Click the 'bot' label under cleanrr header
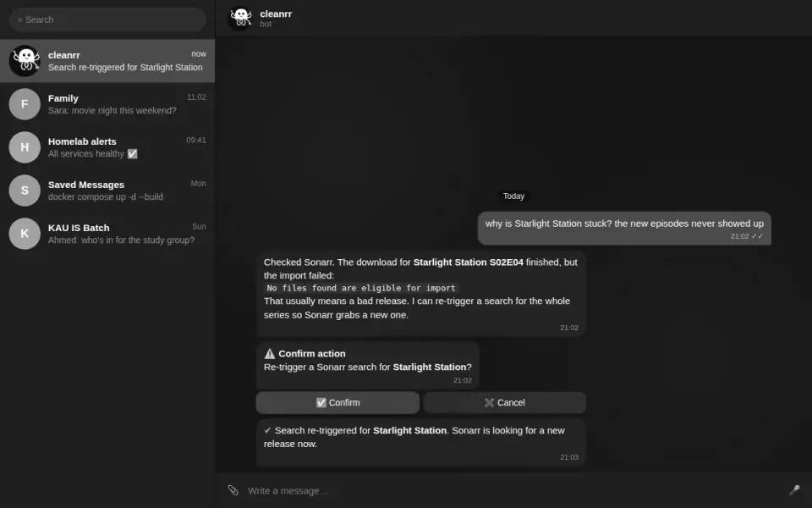 click(266, 25)
